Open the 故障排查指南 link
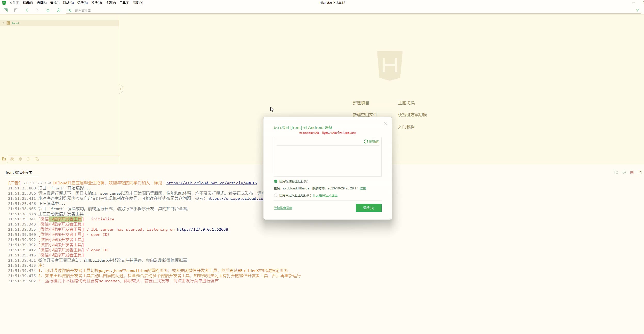Screen dimensions: 644x334 (x=283, y=208)
